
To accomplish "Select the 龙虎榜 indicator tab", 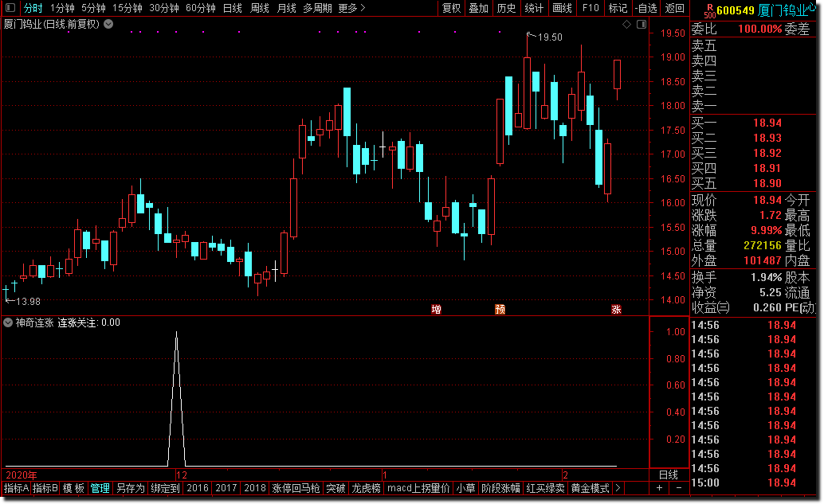I will pos(366,488).
